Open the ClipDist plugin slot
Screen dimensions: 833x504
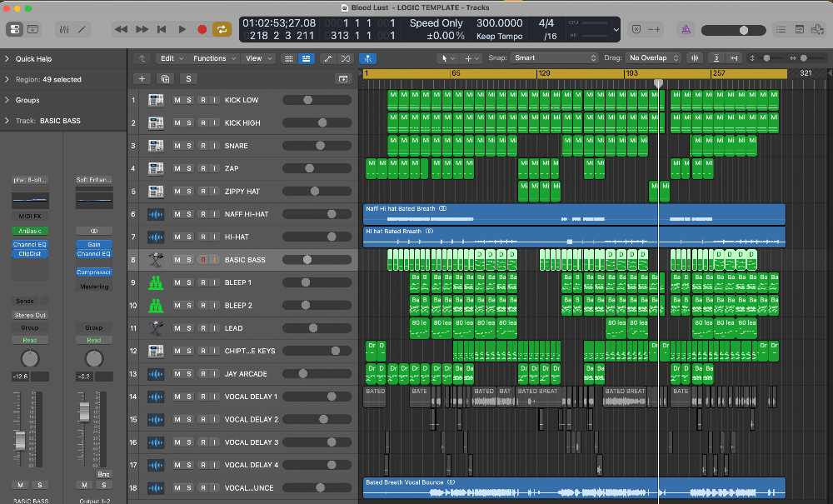[30, 254]
